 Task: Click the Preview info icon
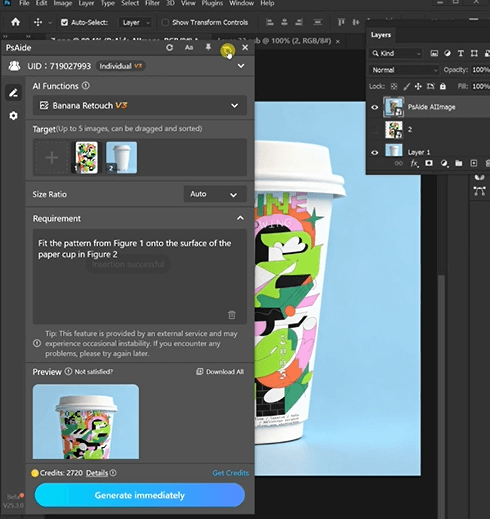pyautogui.click(x=68, y=371)
